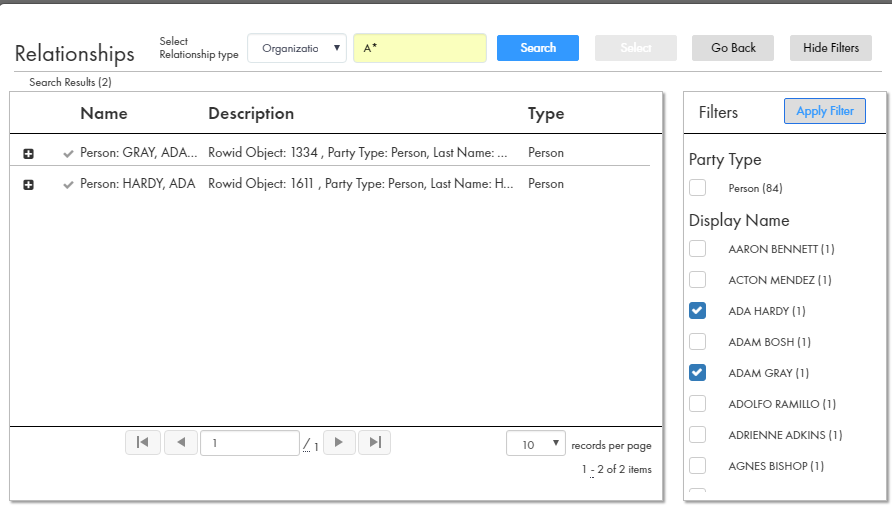Click the ADOLFO RAMILLO (1) label
The height and width of the screenshot is (525, 892).
point(782,404)
